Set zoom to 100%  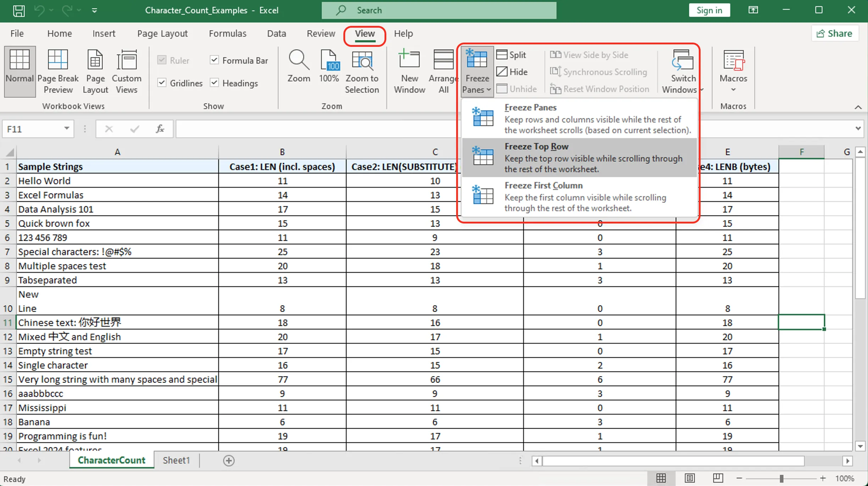pyautogui.click(x=329, y=71)
